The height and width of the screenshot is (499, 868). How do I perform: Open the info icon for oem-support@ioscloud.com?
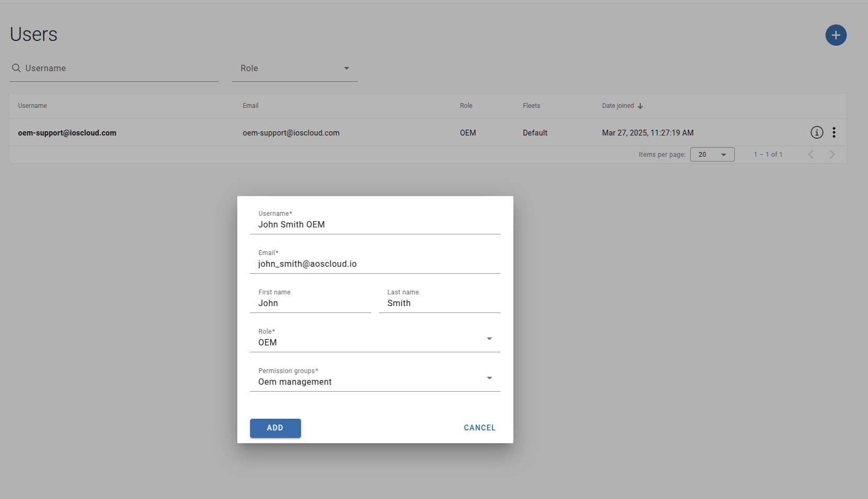(817, 132)
